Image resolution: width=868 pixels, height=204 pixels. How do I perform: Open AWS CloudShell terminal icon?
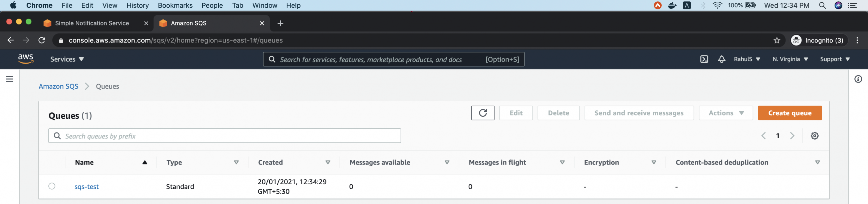pyautogui.click(x=704, y=59)
